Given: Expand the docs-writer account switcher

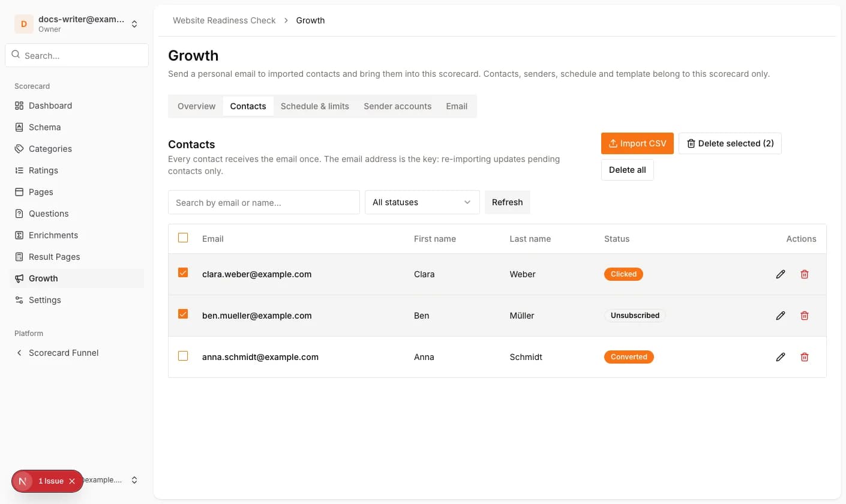Looking at the screenshot, I should pos(134,24).
